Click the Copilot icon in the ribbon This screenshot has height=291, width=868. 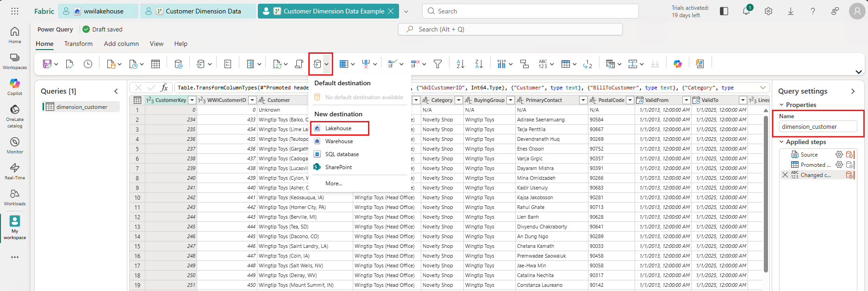coord(678,64)
